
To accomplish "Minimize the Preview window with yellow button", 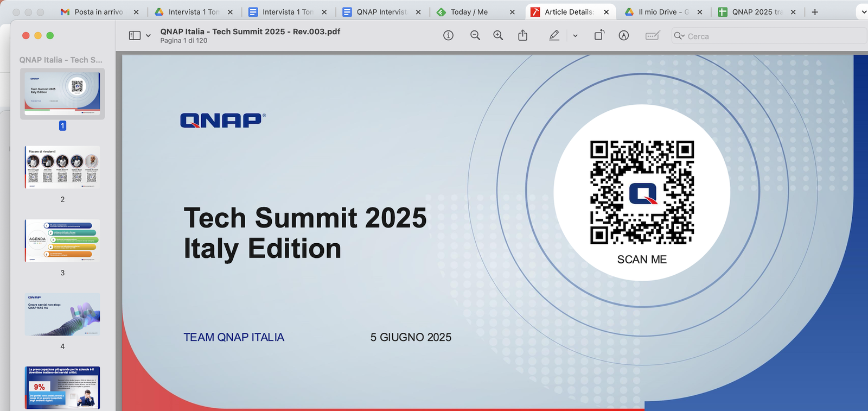I will tap(38, 35).
